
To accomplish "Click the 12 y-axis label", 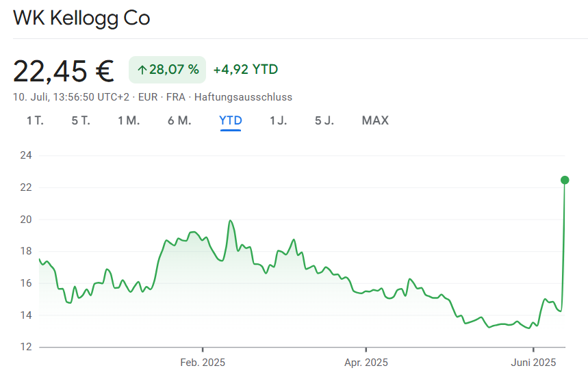I will (x=26, y=347).
